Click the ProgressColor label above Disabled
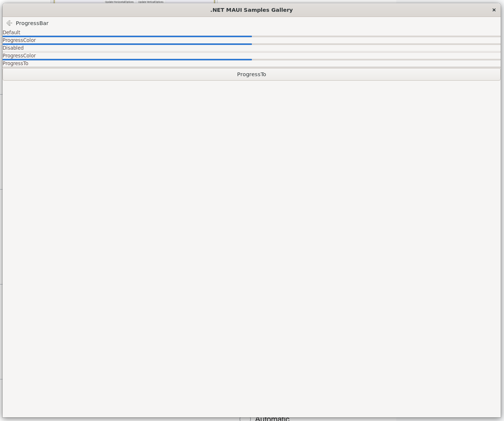 tap(19, 40)
